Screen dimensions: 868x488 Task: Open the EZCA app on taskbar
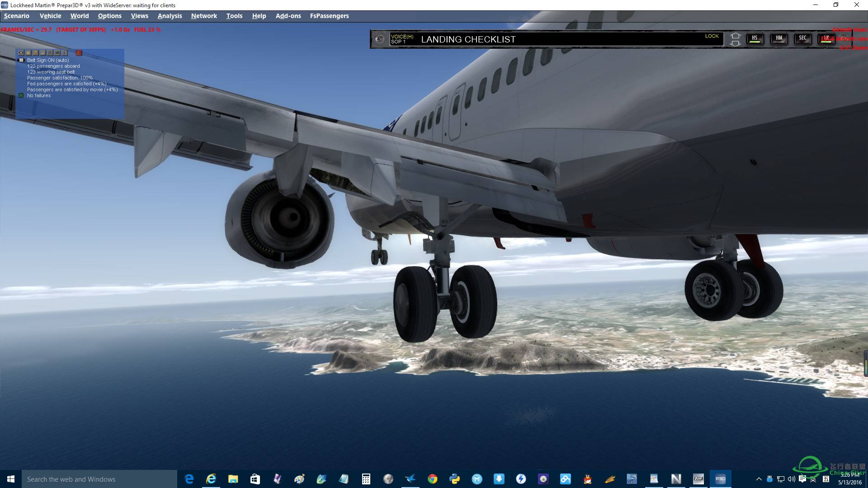coord(698,479)
